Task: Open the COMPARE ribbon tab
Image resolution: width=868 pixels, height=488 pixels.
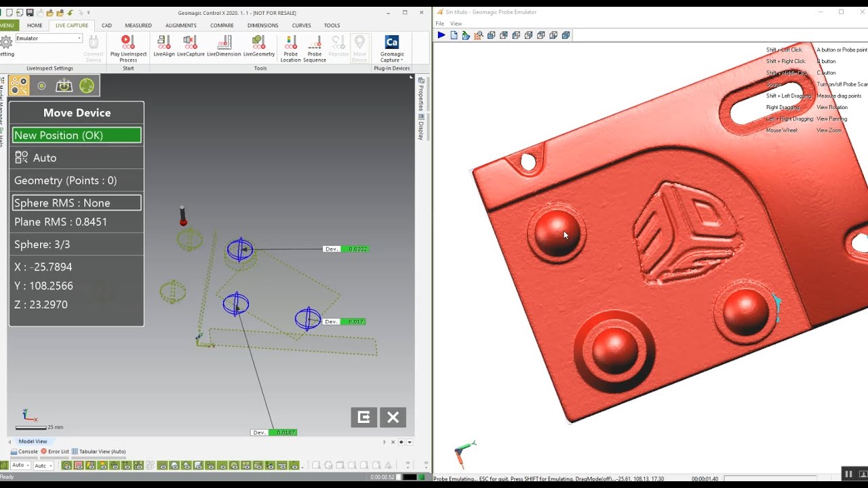Action: point(222,25)
